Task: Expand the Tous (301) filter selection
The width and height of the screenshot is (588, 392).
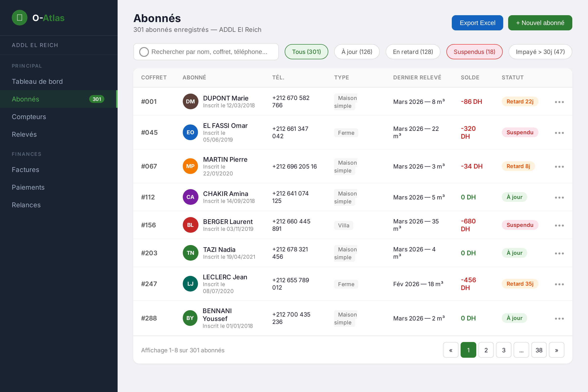Action: point(306,52)
